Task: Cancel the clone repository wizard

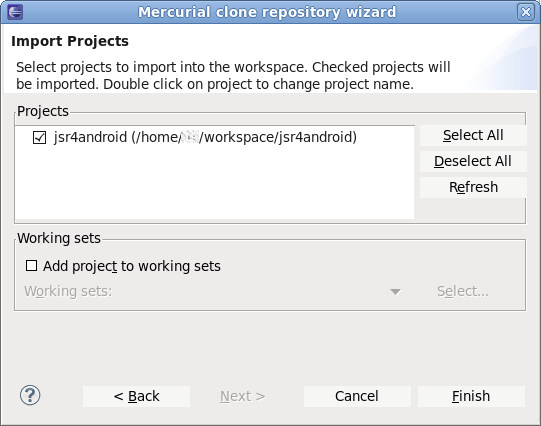Action: click(x=357, y=396)
